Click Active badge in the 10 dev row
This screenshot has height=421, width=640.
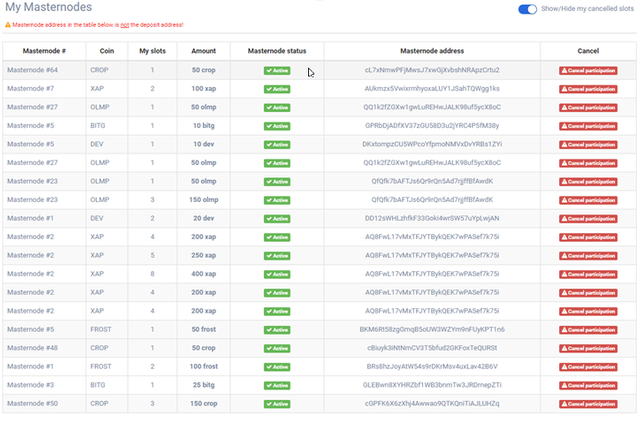tap(277, 145)
